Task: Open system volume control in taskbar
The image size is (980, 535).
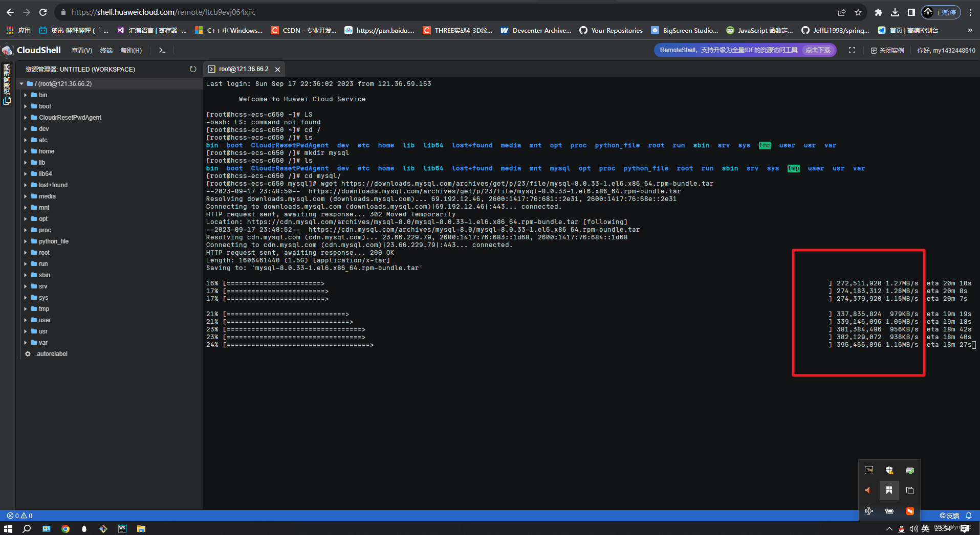Action: click(913, 529)
